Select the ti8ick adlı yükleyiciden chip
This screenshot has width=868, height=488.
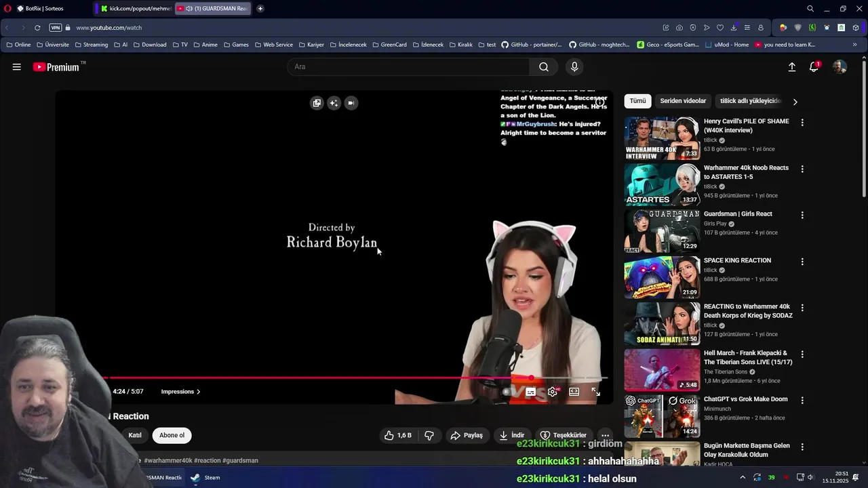[x=750, y=101]
